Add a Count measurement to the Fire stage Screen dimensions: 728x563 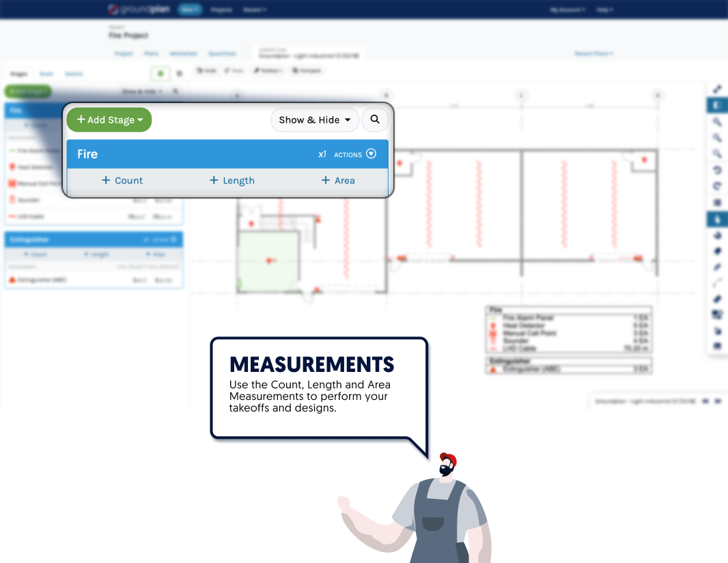[122, 180]
